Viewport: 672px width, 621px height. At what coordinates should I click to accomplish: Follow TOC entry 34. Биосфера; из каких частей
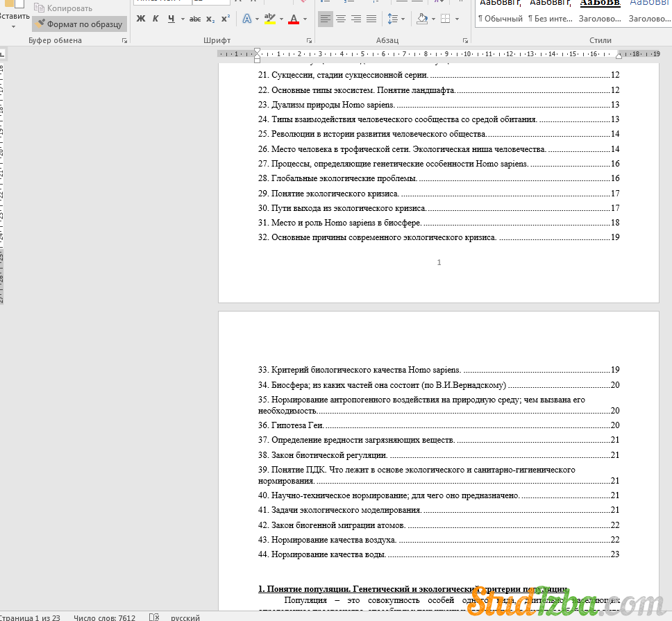(x=439, y=385)
